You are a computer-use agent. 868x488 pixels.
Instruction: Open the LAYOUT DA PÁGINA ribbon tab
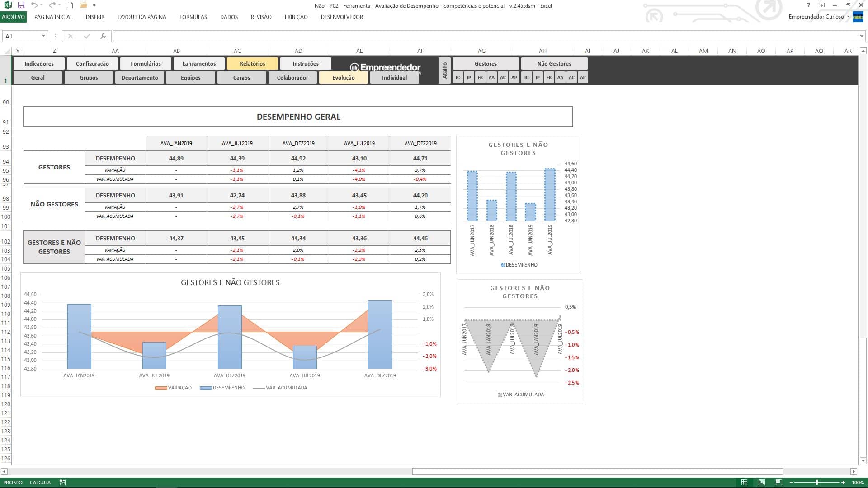(142, 17)
